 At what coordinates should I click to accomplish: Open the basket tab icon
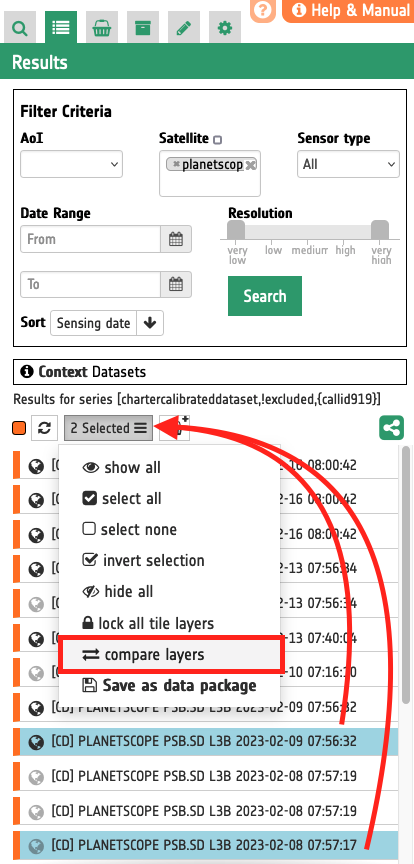(101, 28)
